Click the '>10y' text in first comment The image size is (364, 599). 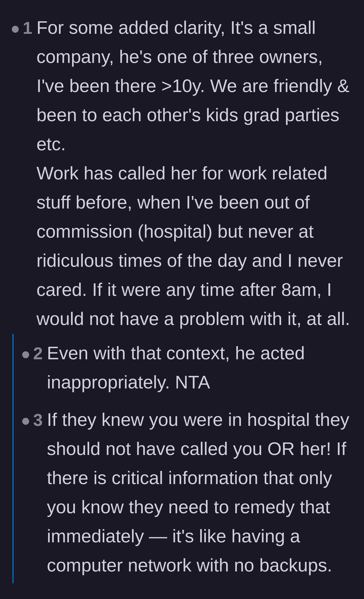[183, 86]
